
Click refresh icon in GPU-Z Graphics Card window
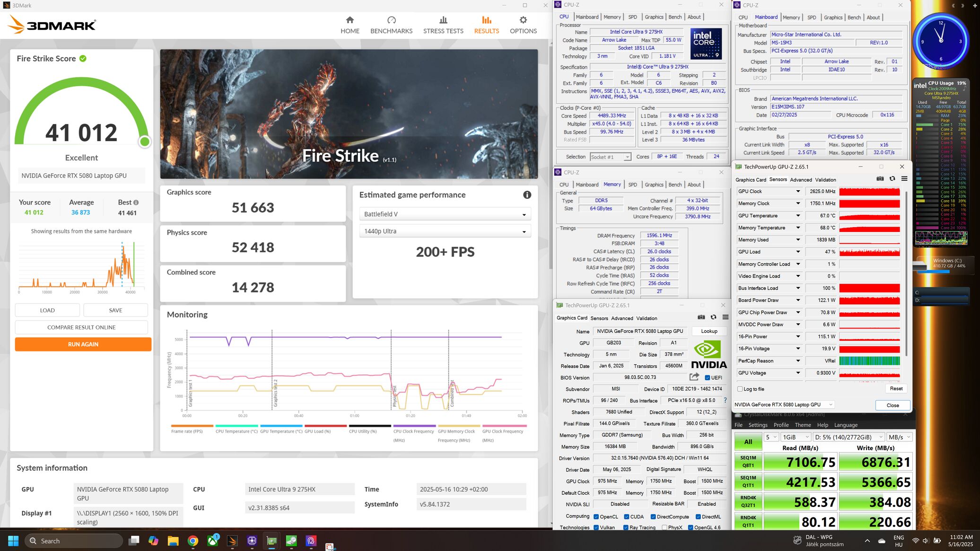pos(713,317)
